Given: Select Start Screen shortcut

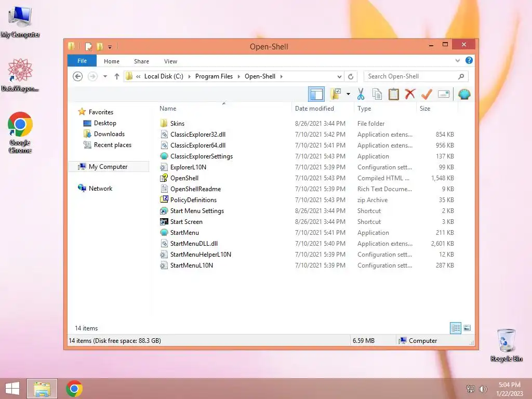Looking at the screenshot, I should point(181,221).
